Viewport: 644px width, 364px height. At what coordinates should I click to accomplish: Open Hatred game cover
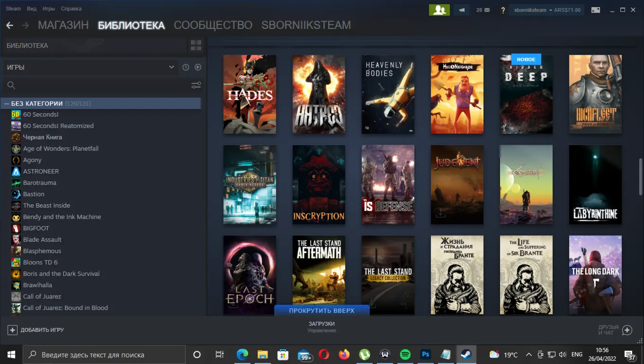(x=319, y=94)
